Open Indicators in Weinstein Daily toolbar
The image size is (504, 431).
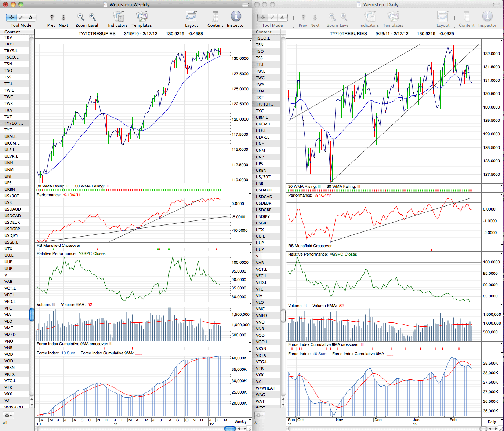tap(369, 17)
